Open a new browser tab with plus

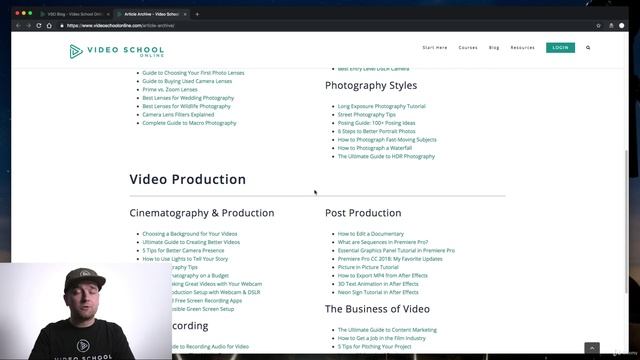coord(197,14)
